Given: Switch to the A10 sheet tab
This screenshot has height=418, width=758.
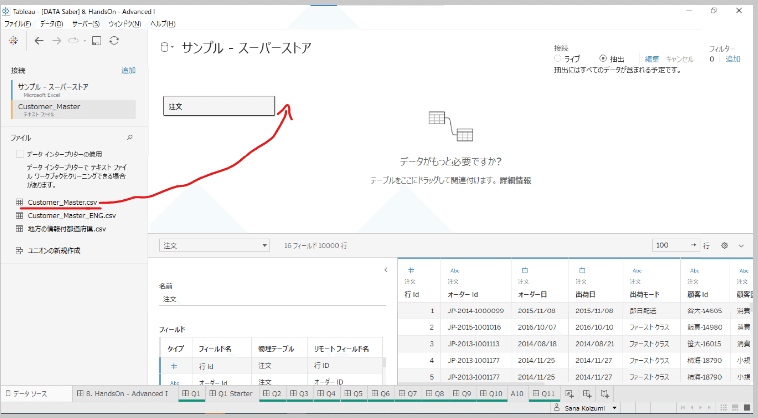Looking at the screenshot, I should [x=517, y=394].
